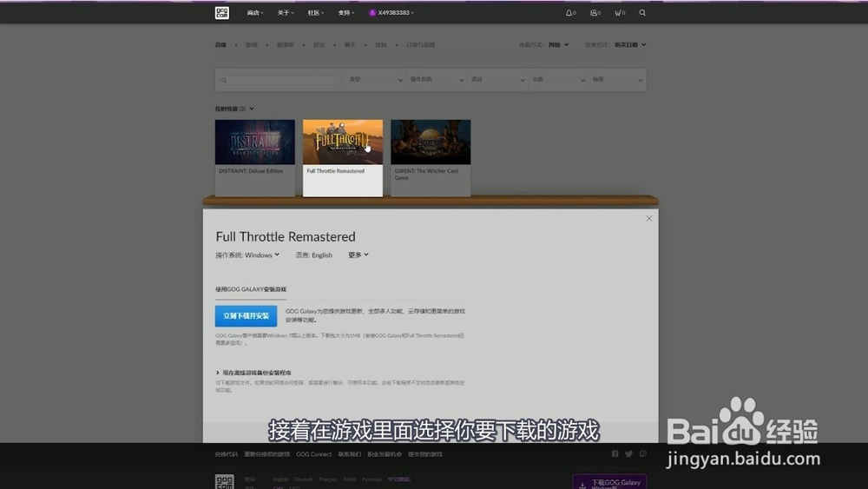Open the 联系我们 contact us link
Screen dimensions: 868x489
[349, 454]
